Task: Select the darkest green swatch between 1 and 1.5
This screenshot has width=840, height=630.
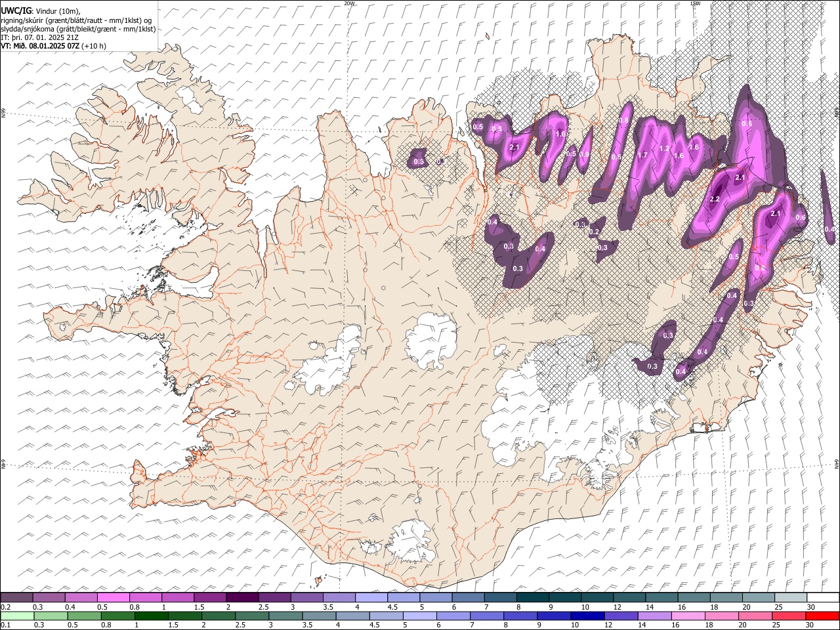Action: point(151,616)
